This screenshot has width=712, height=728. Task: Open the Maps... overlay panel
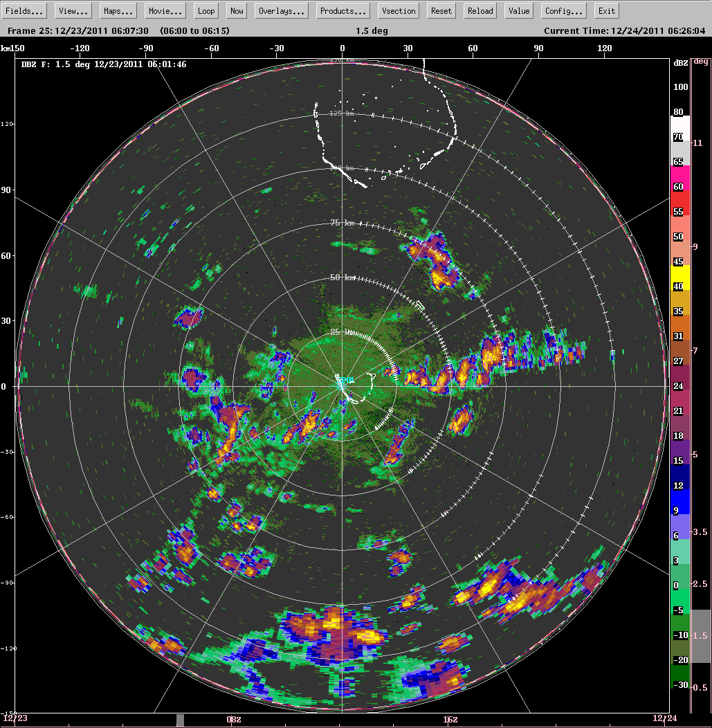118,11
